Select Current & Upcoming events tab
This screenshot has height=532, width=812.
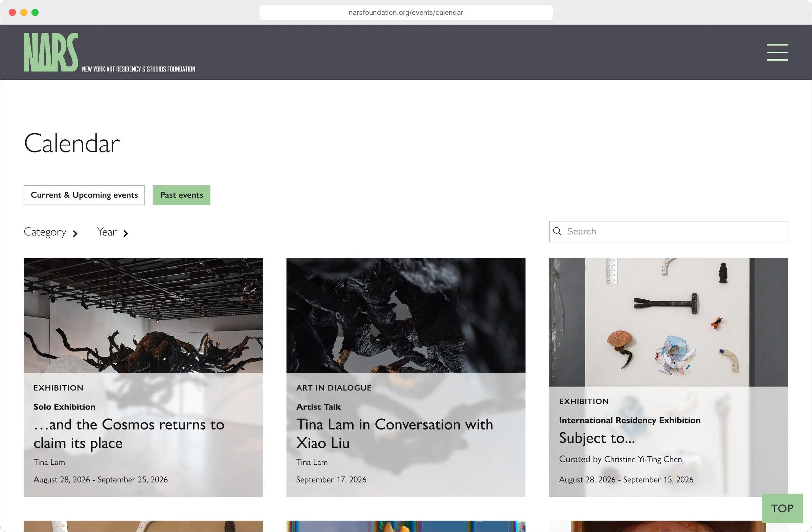coord(84,195)
